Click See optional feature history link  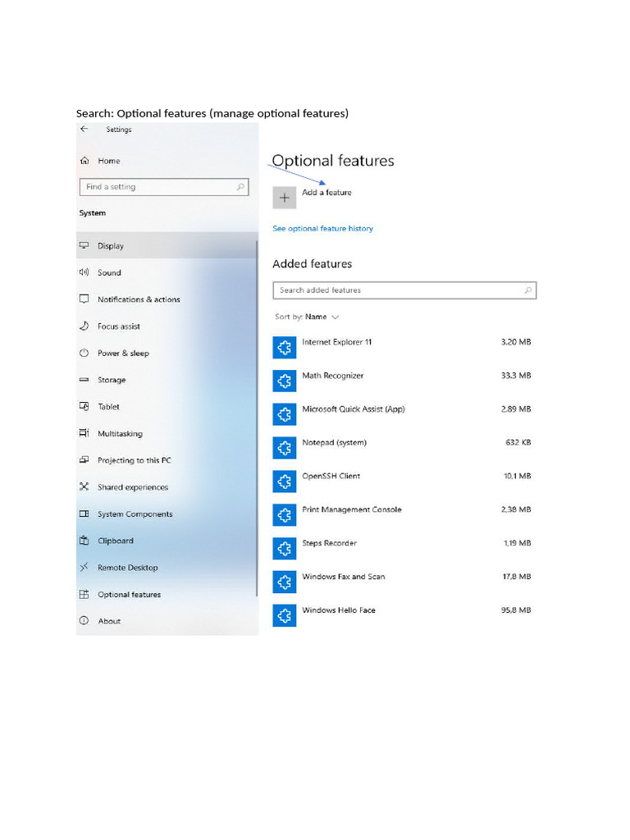coord(322,228)
